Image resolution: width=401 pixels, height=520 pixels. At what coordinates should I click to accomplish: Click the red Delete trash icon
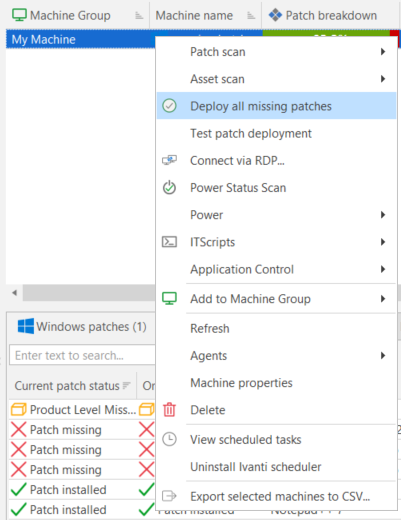[169, 410]
